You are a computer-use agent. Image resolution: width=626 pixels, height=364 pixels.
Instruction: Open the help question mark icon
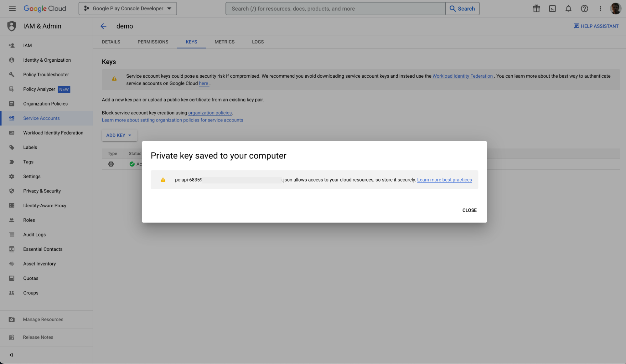click(584, 8)
